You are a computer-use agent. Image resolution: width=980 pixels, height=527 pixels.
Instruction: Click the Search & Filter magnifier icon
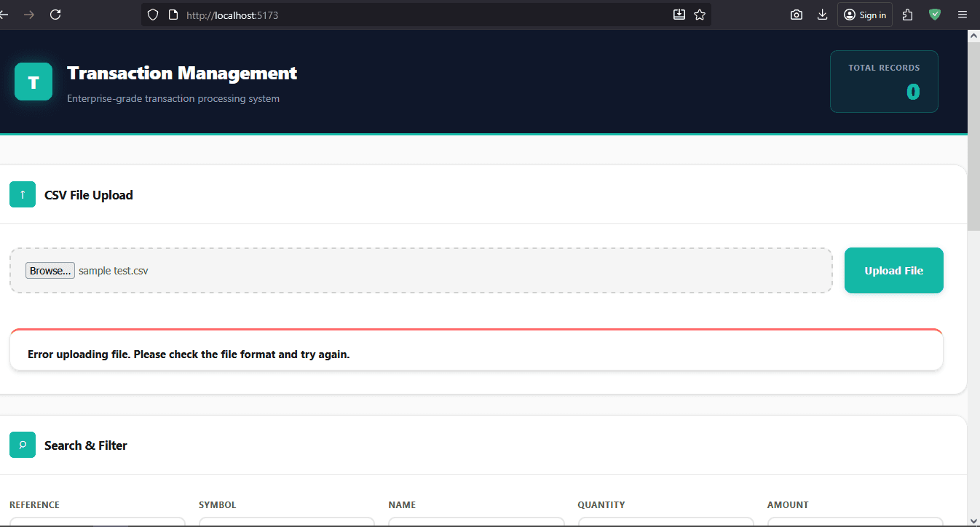[23, 445]
